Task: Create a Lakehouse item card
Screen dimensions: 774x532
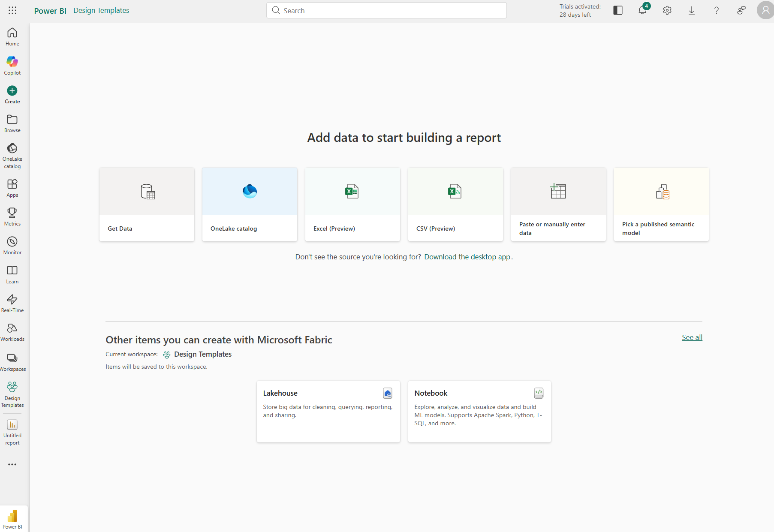Action: click(328, 412)
